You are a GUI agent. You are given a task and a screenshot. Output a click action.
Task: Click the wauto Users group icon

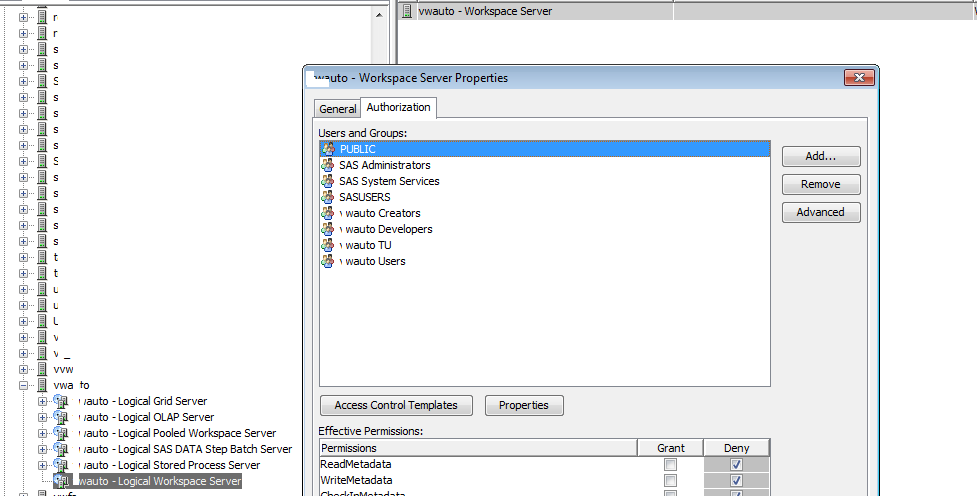pyautogui.click(x=328, y=261)
